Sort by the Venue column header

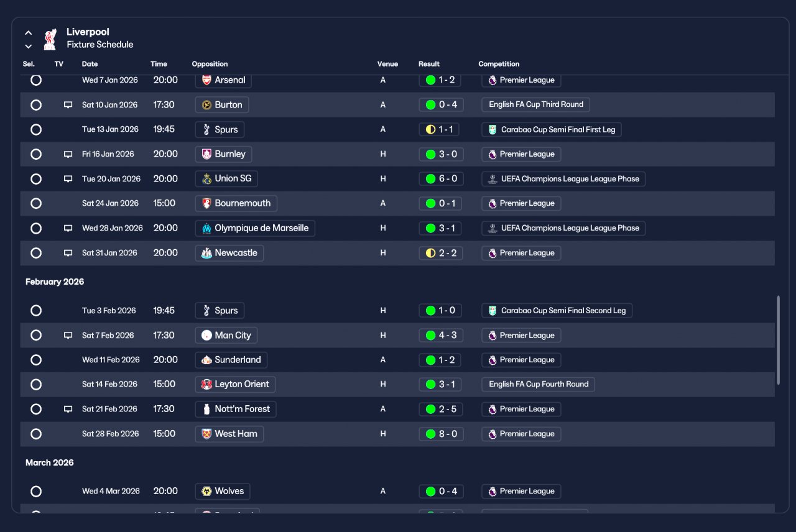[x=387, y=64]
